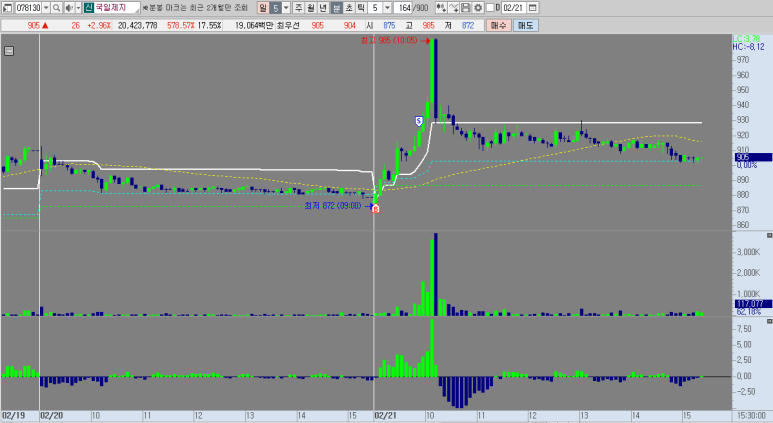Click the 02/20 date marker on time axis
The image size is (773, 423).
pos(51,416)
